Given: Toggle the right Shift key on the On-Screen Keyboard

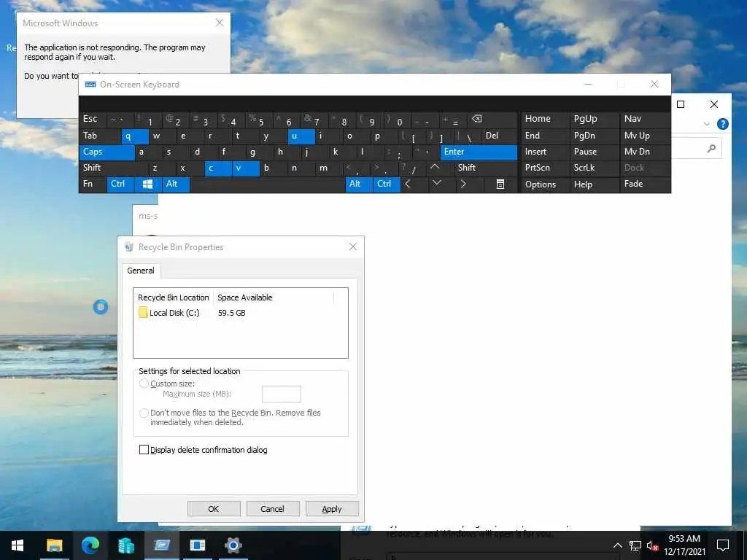Looking at the screenshot, I should click(x=486, y=168).
